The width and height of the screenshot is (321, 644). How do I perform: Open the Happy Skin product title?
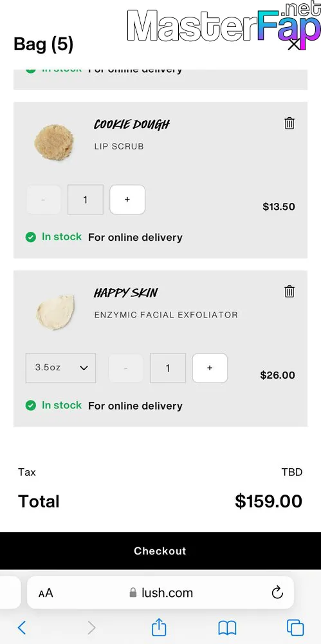click(x=125, y=293)
